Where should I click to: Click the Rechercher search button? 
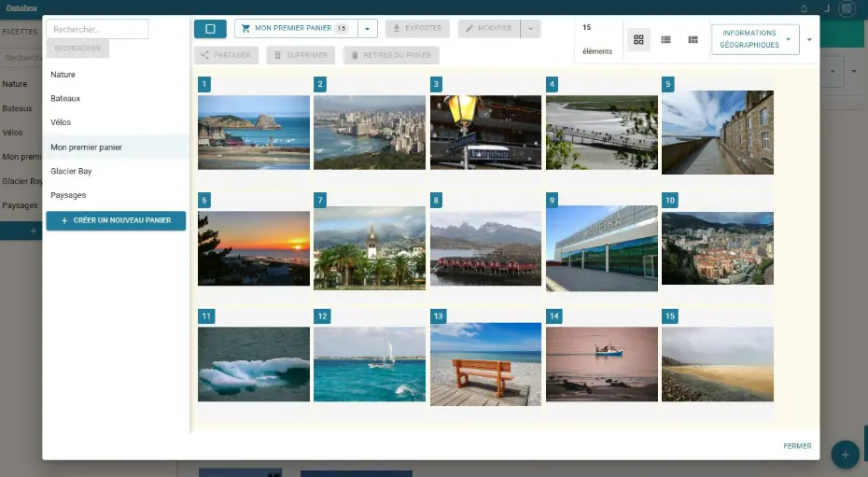coord(77,49)
